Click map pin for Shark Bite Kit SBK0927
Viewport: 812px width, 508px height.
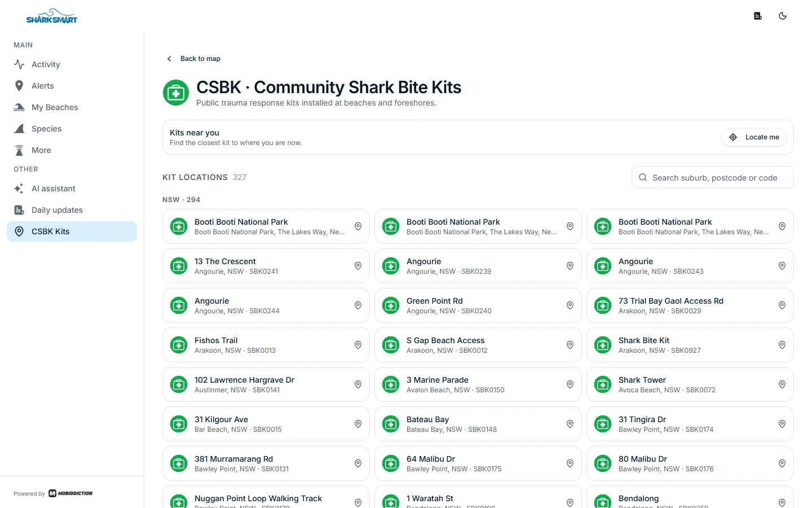(x=782, y=345)
